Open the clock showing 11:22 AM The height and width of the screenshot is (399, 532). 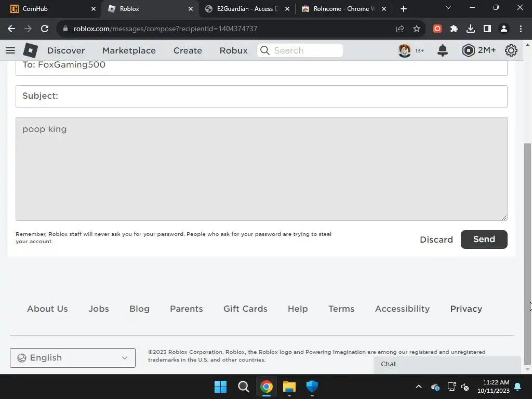click(494, 387)
